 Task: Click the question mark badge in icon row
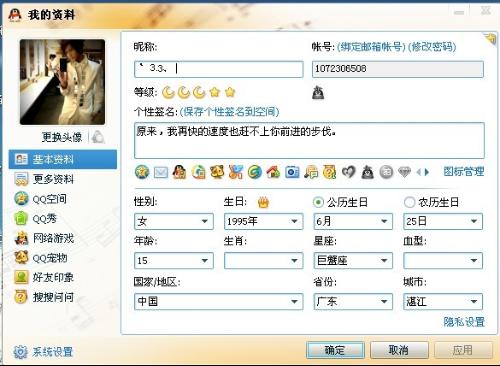point(329,172)
